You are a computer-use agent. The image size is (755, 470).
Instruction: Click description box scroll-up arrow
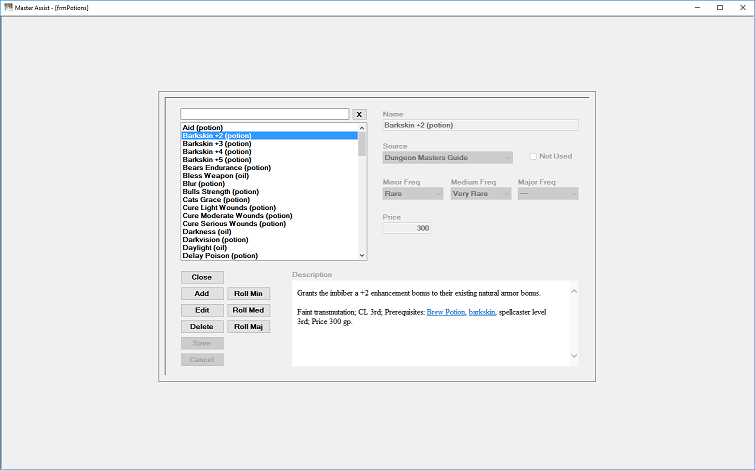[x=574, y=291]
